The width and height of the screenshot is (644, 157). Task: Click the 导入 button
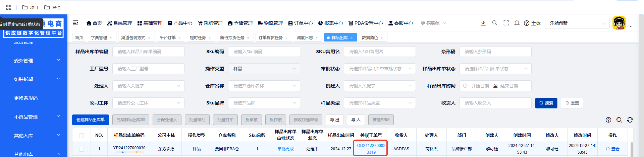pyautogui.click(x=356, y=120)
